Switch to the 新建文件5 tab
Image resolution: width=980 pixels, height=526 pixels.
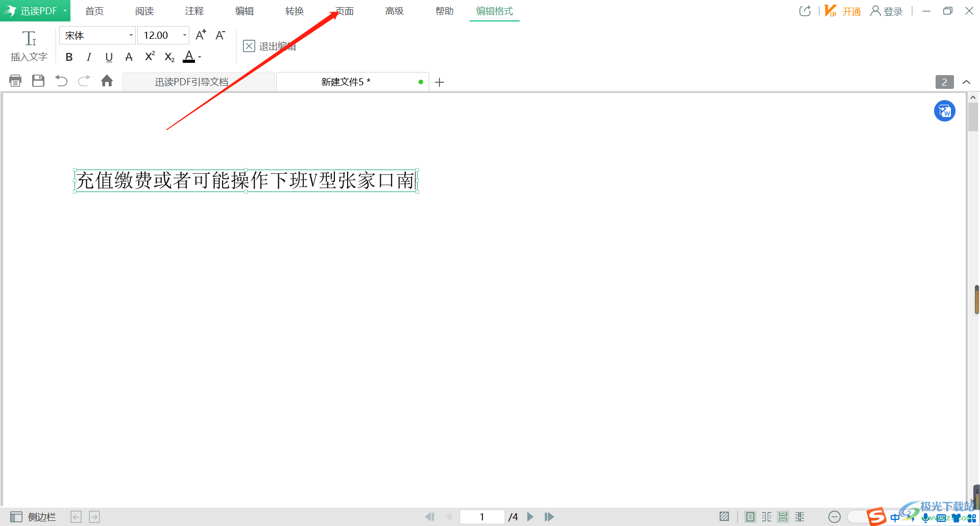click(352, 82)
